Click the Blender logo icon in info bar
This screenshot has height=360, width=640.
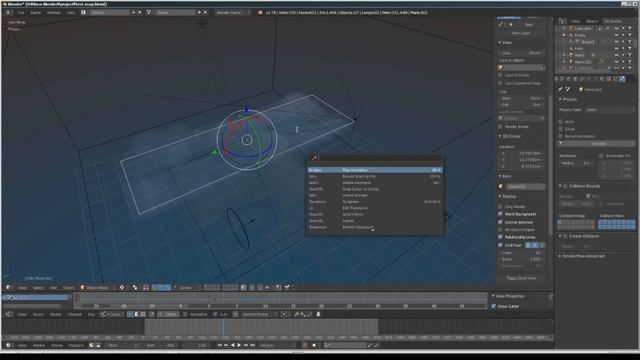[260, 12]
